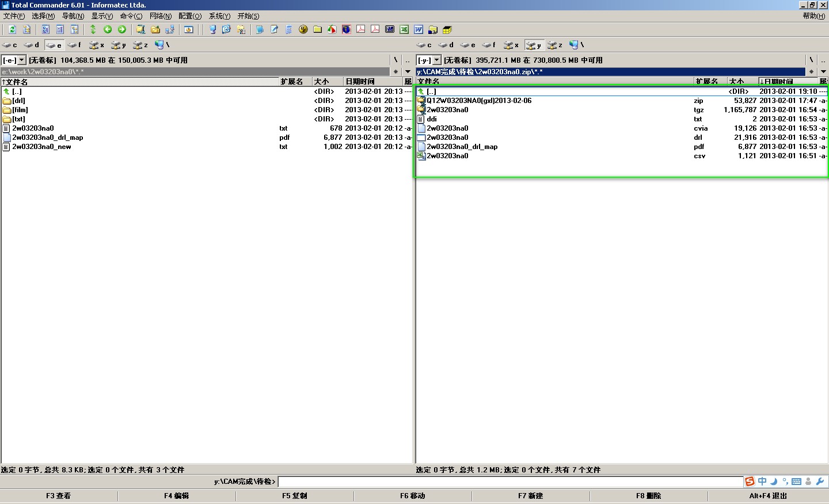Open the 显示(V) menu
829x504 pixels.
click(102, 16)
